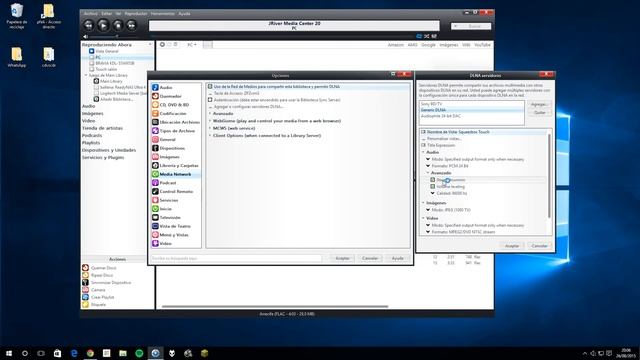This screenshot has width=640, height=360.
Task: Toggle Nombre de Visitar Squeezebox Touch checkbox
Action: point(423,132)
